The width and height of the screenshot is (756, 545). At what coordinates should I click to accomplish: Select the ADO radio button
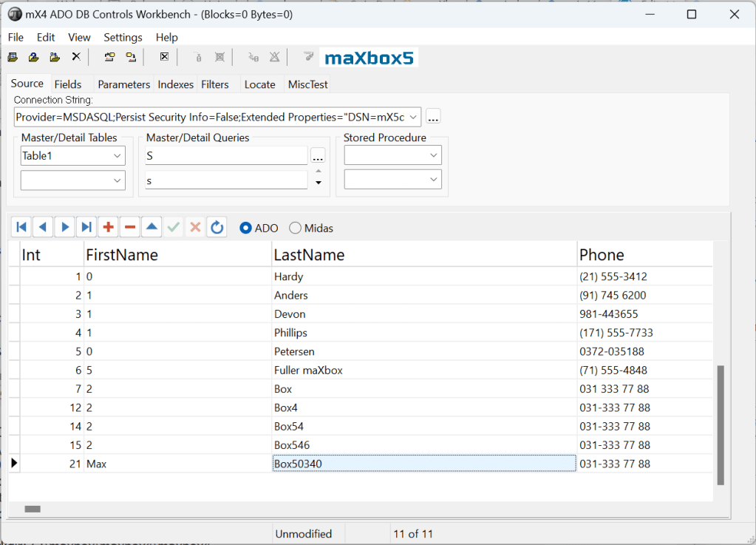coord(246,229)
